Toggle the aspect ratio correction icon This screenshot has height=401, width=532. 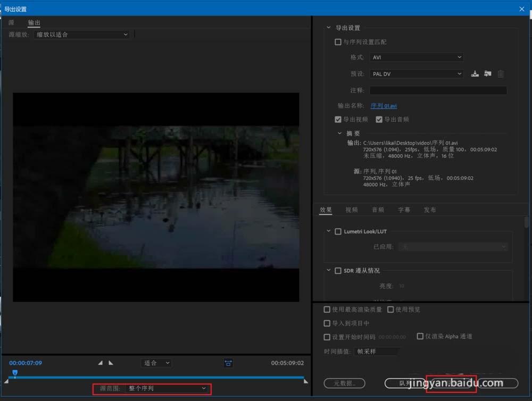(228, 363)
